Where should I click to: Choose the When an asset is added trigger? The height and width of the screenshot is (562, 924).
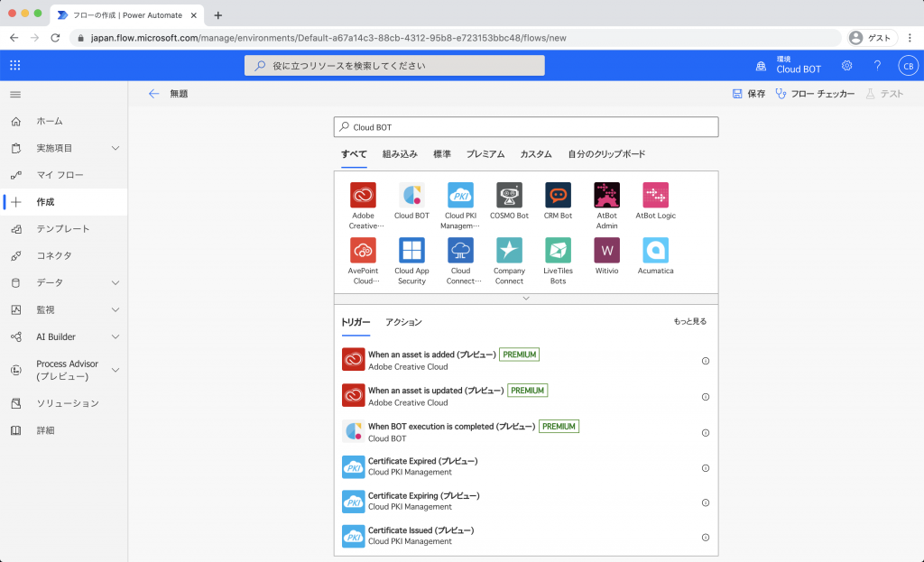526,361
